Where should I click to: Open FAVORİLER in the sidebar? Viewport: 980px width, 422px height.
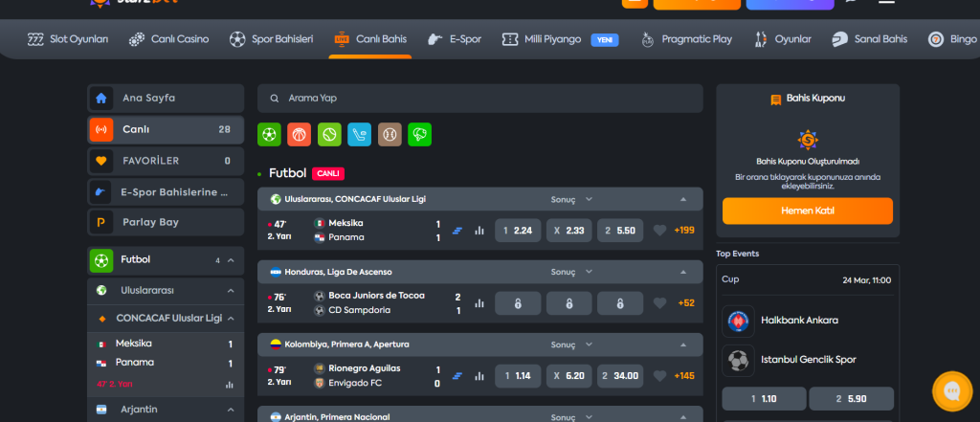166,161
